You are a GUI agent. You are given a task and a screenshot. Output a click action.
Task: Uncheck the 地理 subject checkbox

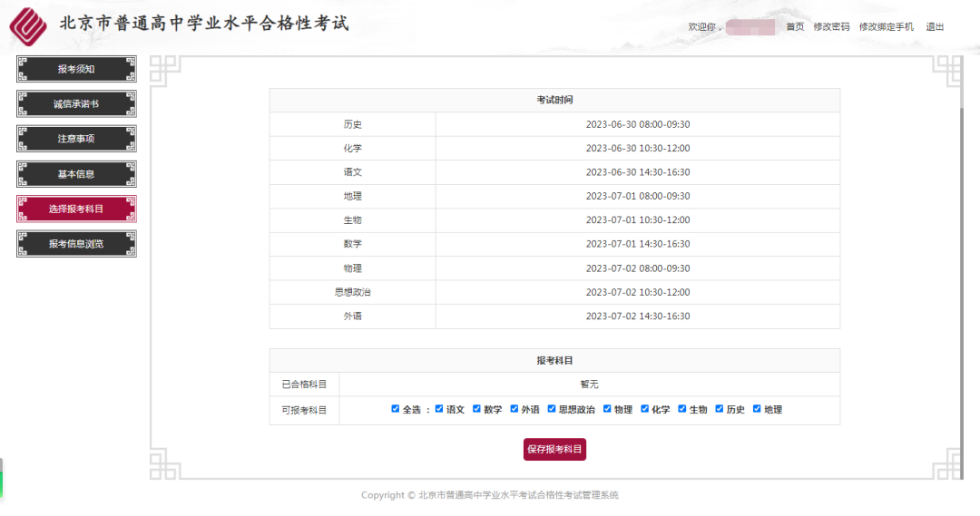(757, 409)
